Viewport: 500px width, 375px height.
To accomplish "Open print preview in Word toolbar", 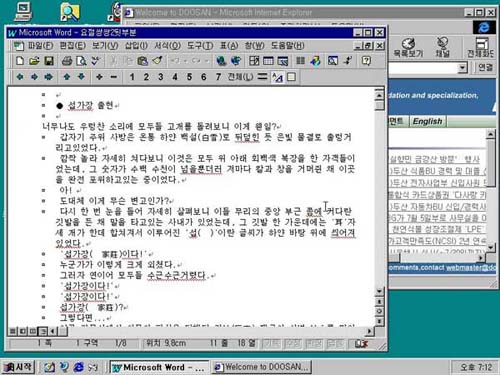I will click(81, 61).
